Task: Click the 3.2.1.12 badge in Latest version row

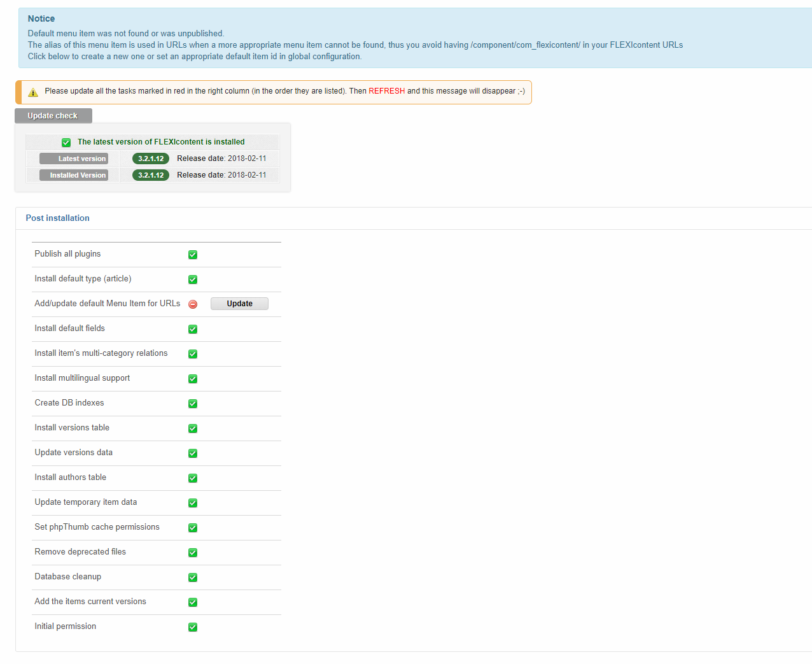Action: [x=151, y=159]
